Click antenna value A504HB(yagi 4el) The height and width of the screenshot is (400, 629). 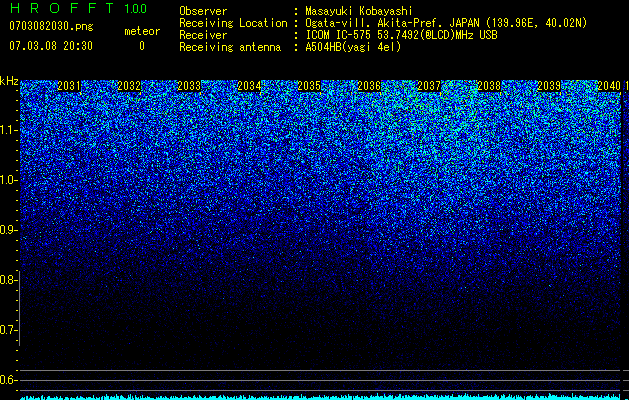pyautogui.click(x=353, y=47)
